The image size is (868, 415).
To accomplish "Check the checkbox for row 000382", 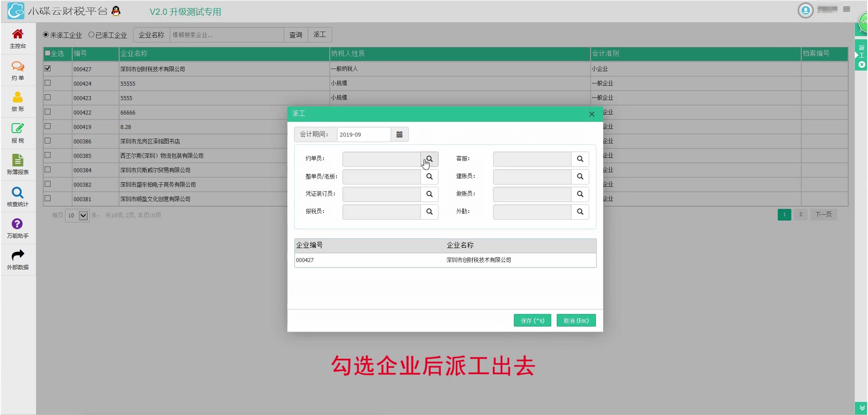I will click(x=48, y=184).
